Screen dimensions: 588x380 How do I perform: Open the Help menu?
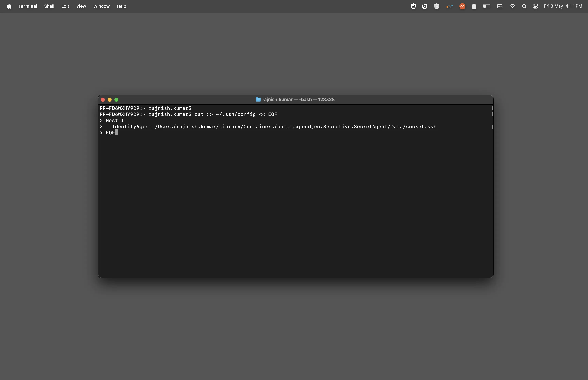[121, 6]
